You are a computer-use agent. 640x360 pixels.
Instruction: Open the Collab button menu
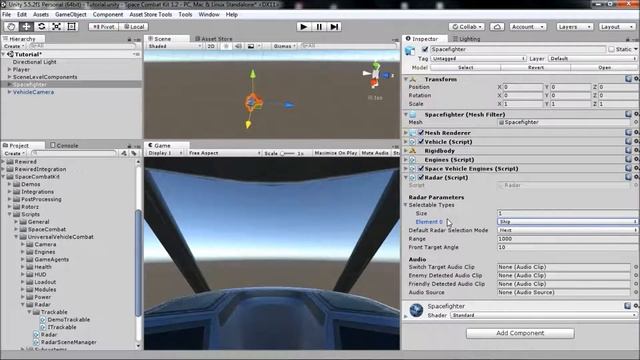coord(467,27)
